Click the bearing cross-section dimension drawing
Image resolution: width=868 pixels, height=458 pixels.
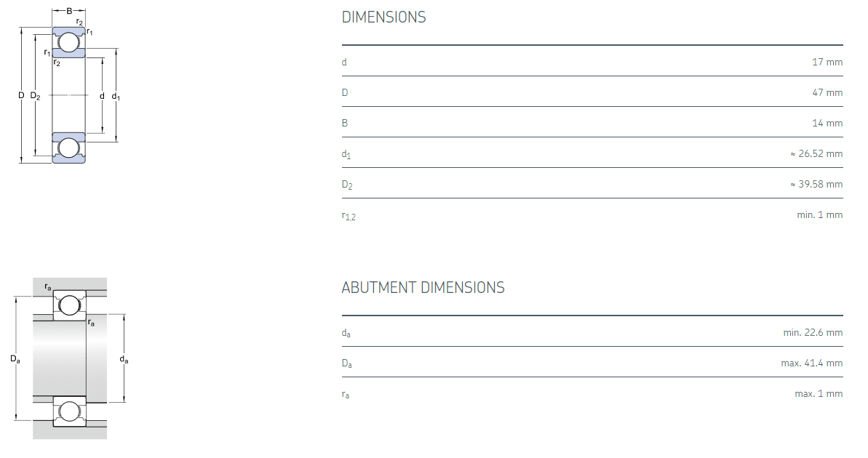69,95
